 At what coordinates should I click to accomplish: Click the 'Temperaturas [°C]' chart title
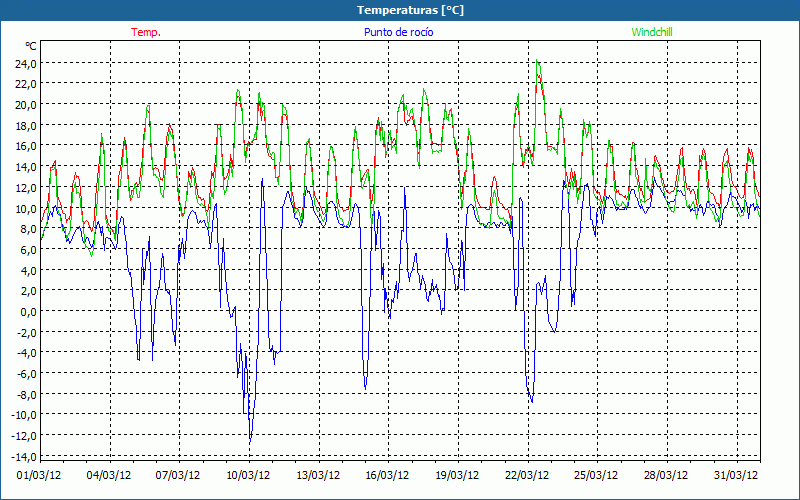point(410,10)
